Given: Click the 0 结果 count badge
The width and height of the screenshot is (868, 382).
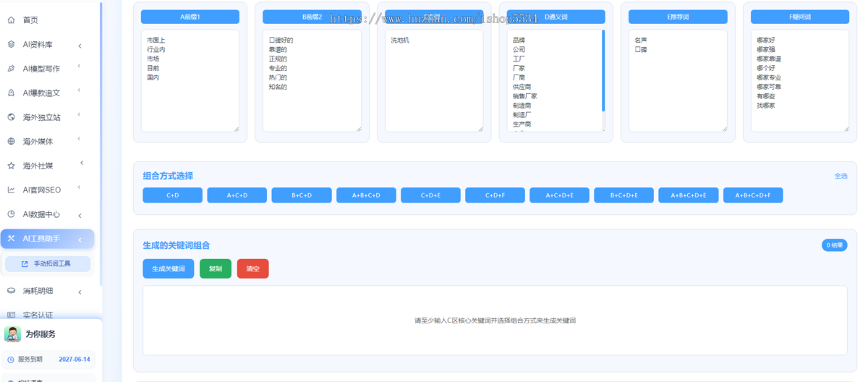Looking at the screenshot, I should click(x=835, y=245).
